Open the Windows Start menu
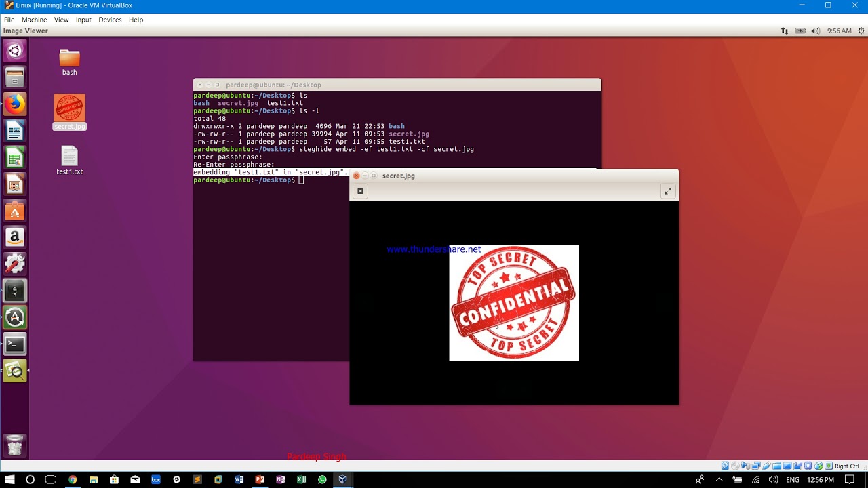The image size is (868, 488). coord(10,479)
